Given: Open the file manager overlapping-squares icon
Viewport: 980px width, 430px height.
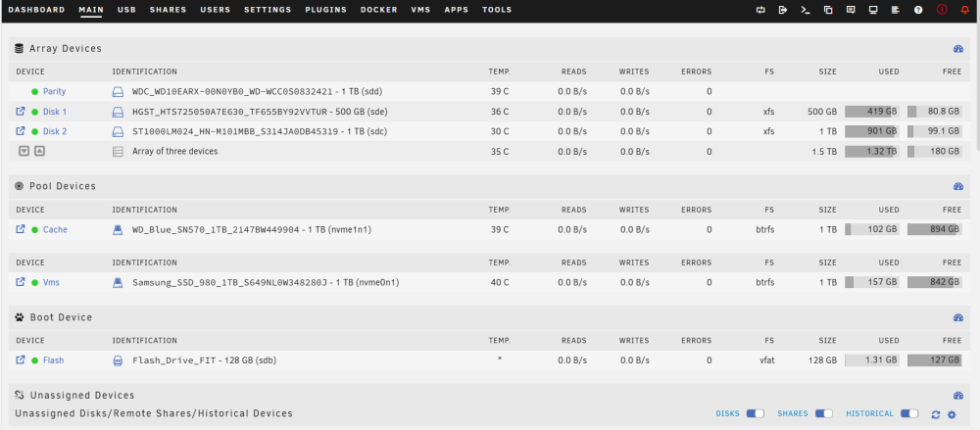Looking at the screenshot, I should (x=828, y=10).
